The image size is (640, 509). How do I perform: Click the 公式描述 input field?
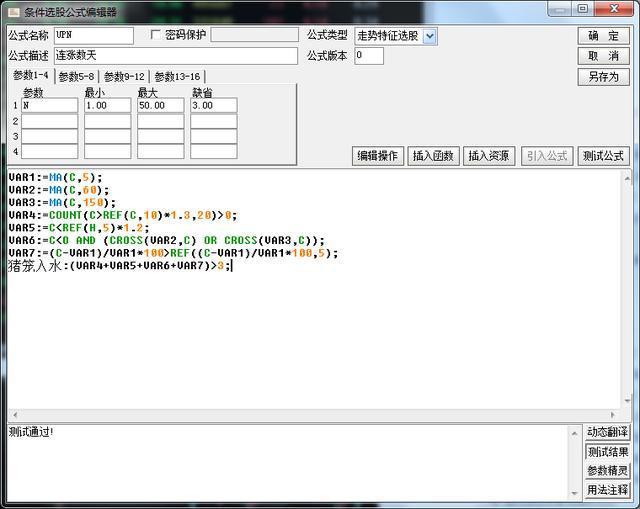pos(175,56)
